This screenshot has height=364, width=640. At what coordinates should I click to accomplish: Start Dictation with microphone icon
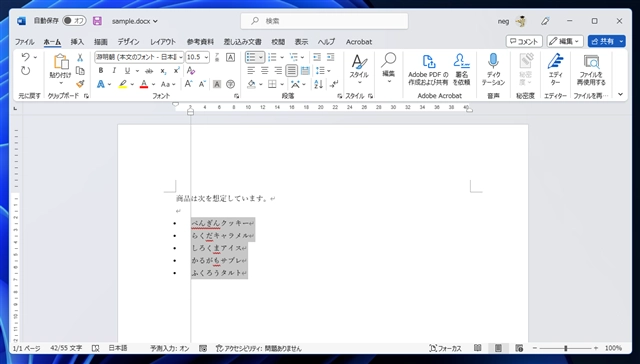tap(493, 70)
